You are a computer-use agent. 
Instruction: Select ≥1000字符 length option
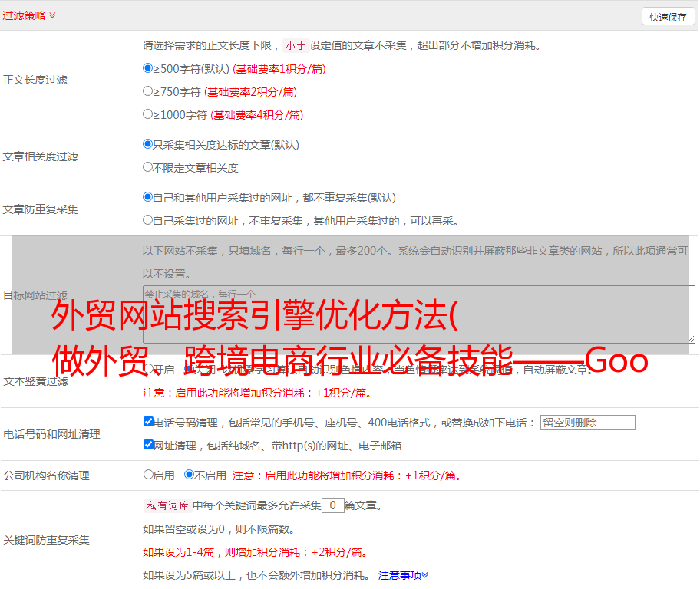[x=147, y=114]
